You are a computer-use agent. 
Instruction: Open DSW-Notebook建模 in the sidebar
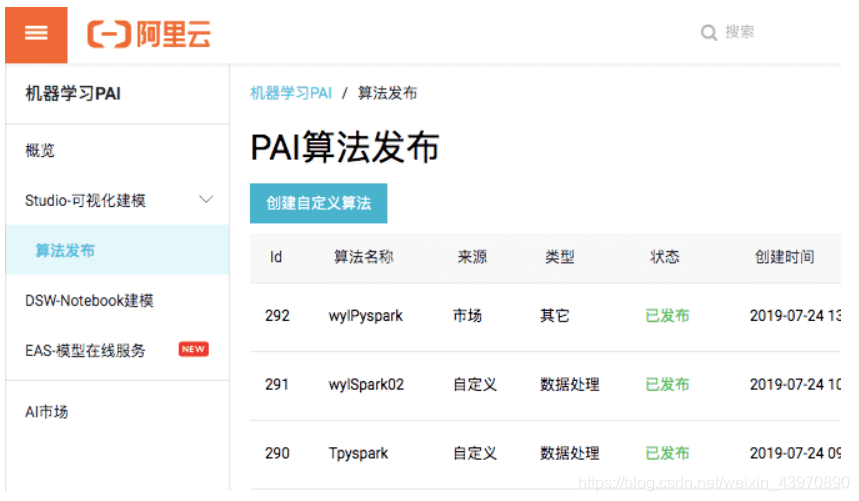(x=89, y=301)
